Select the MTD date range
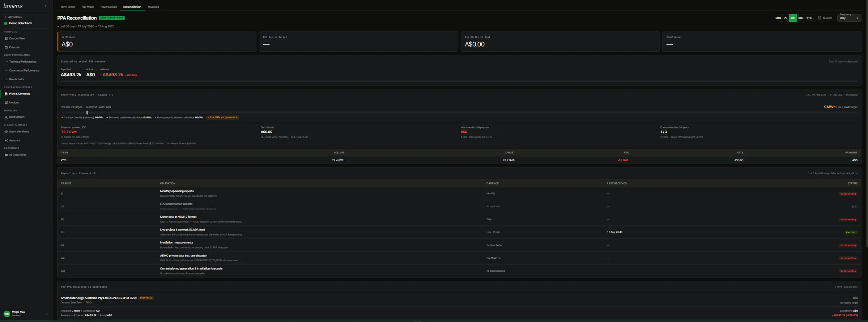868x322 pixels. (778, 18)
